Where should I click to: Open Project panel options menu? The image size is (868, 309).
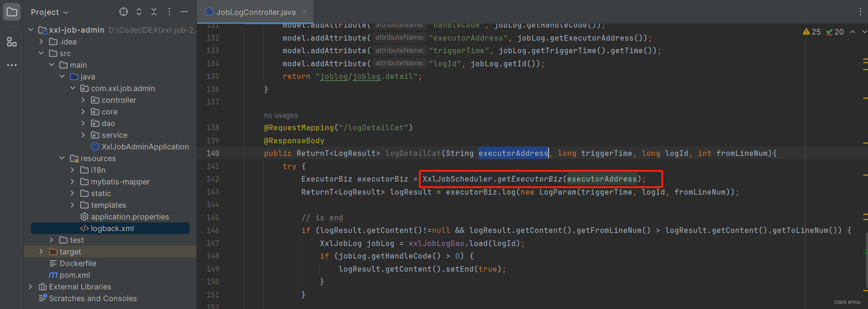(169, 12)
